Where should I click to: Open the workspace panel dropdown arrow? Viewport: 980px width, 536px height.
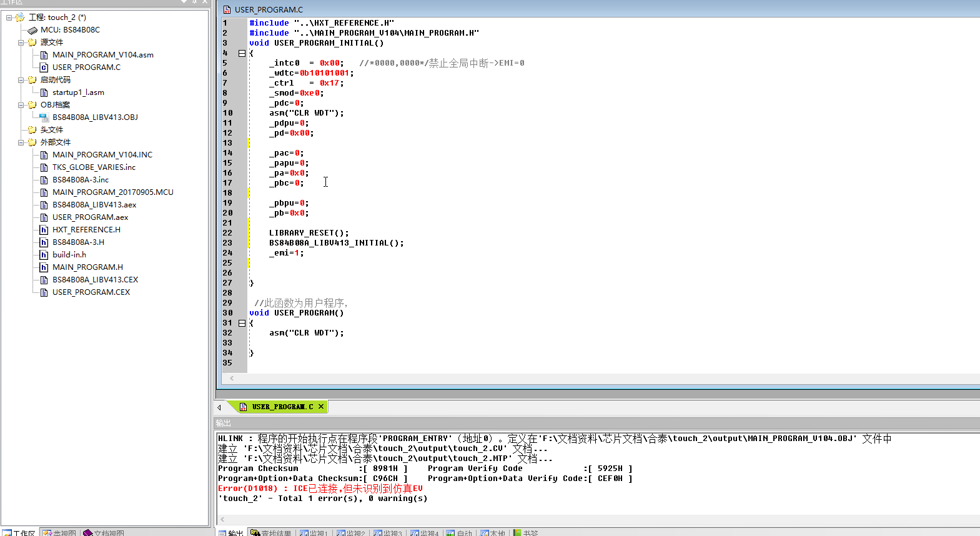[184, 2]
